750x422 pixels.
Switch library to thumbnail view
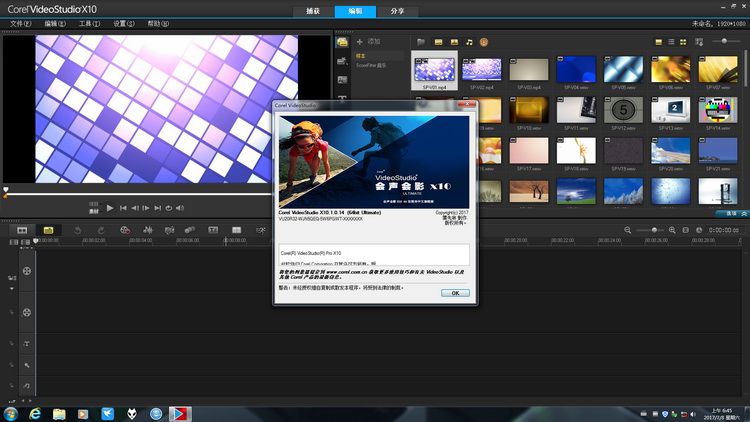tap(683, 42)
